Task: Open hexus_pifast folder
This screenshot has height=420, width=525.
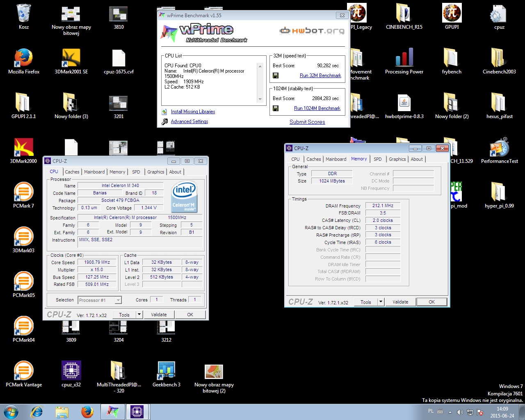Action: tap(499, 106)
